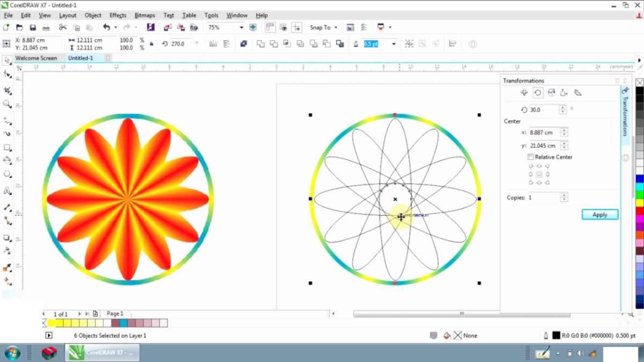Select the Rectangle tool

coord(8,147)
